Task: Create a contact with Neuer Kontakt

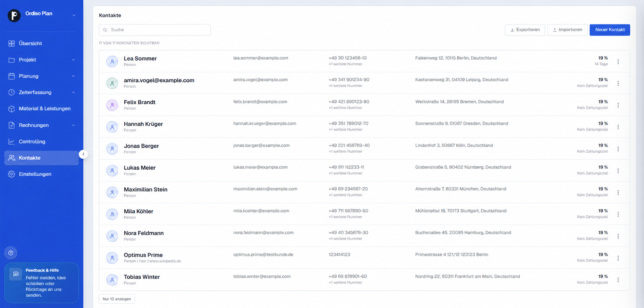Action: (x=610, y=30)
